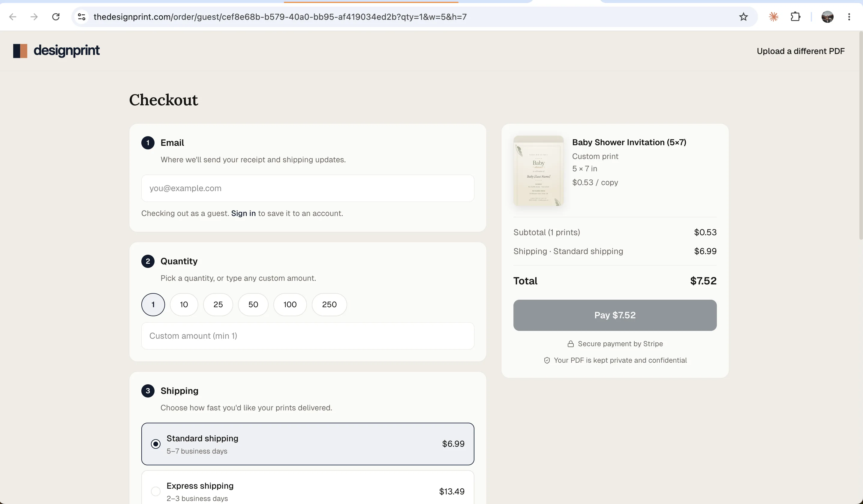Click the Total $7.52 amount
The image size is (863, 504).
pos(703,281)
